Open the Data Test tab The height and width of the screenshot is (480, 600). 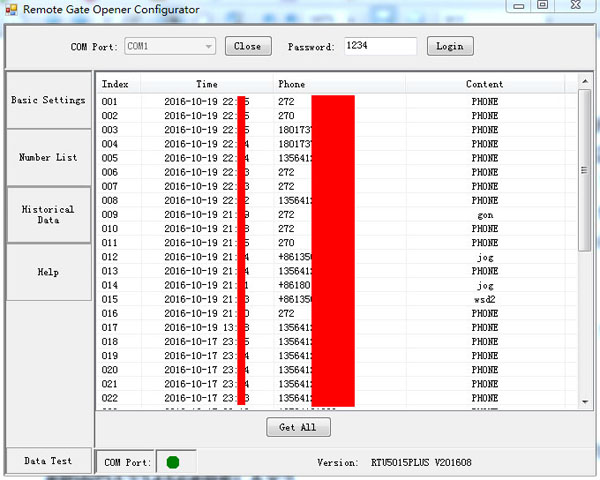[49, 461]
